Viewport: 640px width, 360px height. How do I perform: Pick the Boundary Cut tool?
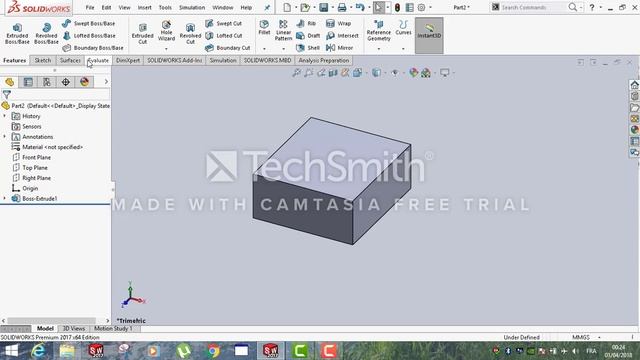tap(227, 48)
